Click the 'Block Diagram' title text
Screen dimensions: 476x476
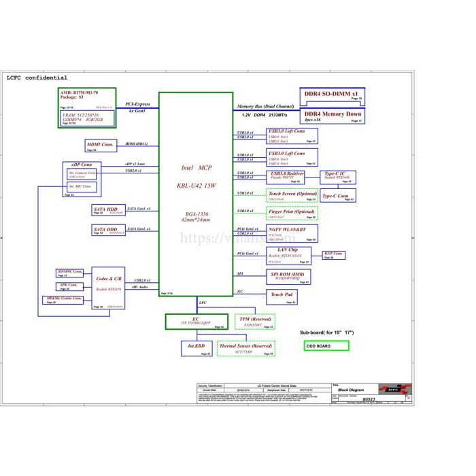tap(351, 390)
